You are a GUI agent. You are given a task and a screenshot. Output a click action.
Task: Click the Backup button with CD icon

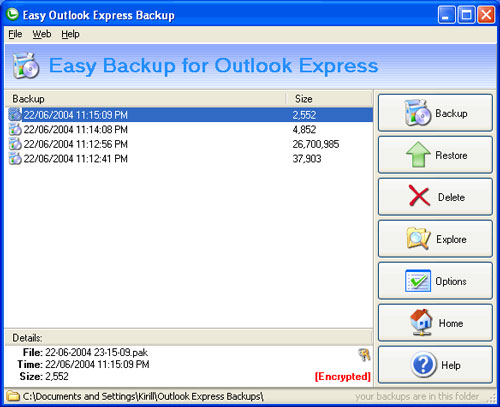435,113
